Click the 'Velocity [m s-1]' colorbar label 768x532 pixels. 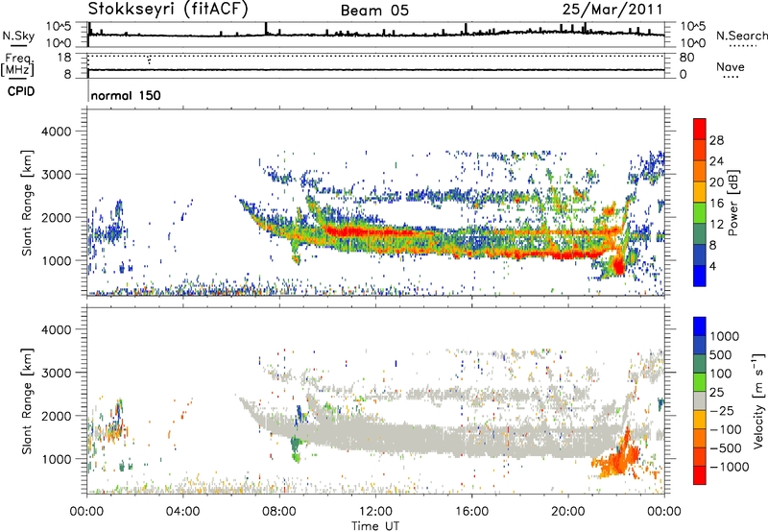(x=758, y=400)
